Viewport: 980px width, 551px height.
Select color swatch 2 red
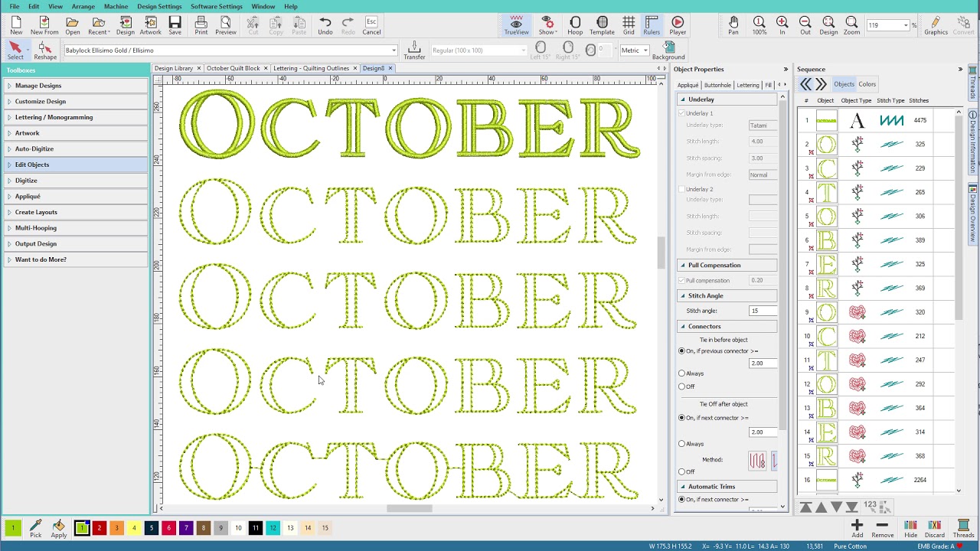[x=99, y=528]
